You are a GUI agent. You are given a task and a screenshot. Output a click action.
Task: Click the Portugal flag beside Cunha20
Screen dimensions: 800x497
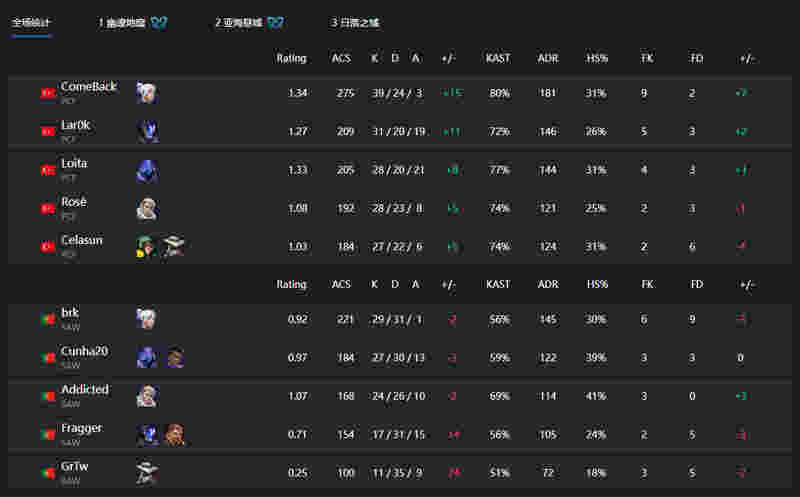(48, 358)
